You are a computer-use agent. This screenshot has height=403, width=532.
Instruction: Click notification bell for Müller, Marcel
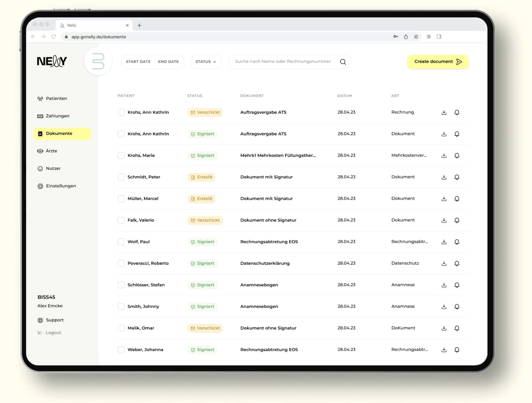[x=457, y=199]
